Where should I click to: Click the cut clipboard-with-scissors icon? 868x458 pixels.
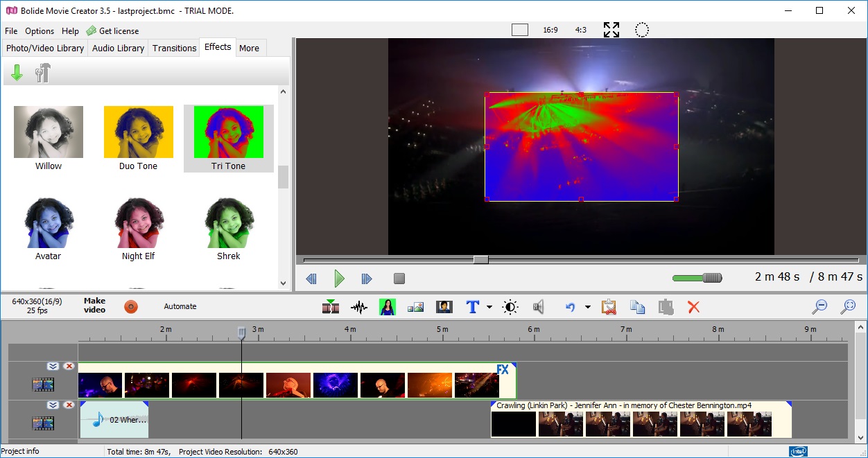[x=609, y=307]
